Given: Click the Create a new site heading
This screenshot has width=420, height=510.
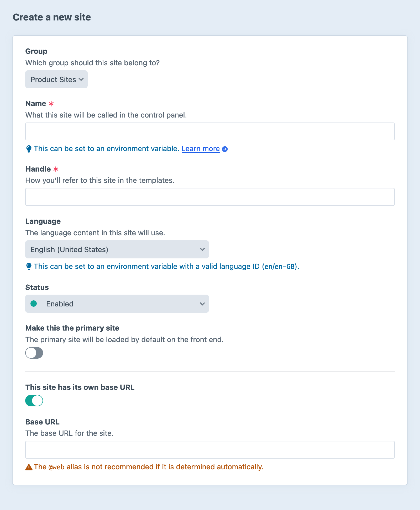Looking at the screenshot, I should click(x=52, y=17).
